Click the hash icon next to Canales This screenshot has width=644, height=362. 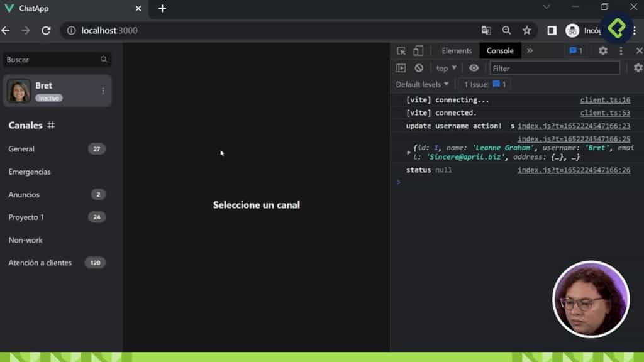tap(52, 125)
